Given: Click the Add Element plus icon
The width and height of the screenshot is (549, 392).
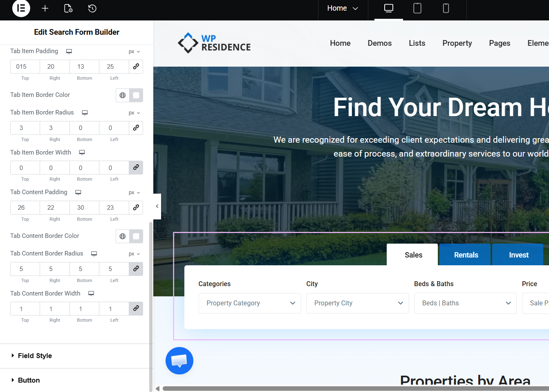Looking at the screenshot, I should pos(45,8).
